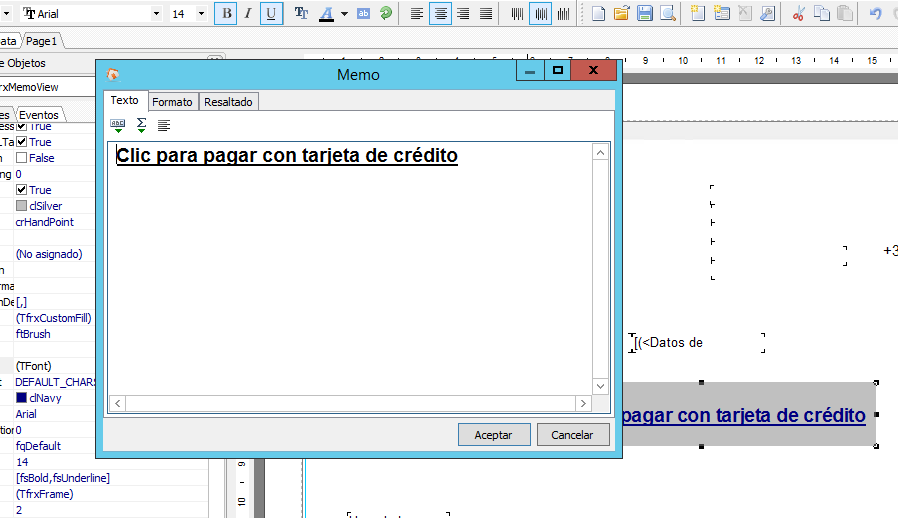Insert aggregate sigma icon in Memo dialog

141,125
